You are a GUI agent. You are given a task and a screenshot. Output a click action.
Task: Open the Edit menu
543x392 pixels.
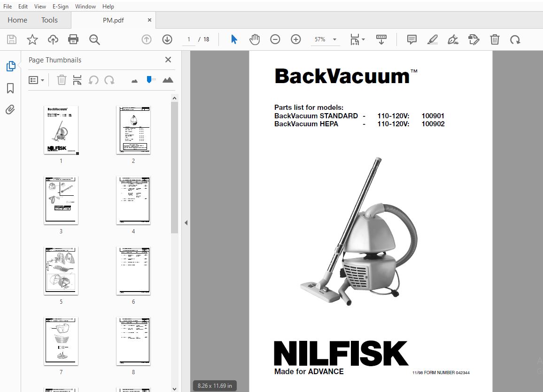point(23,6)
